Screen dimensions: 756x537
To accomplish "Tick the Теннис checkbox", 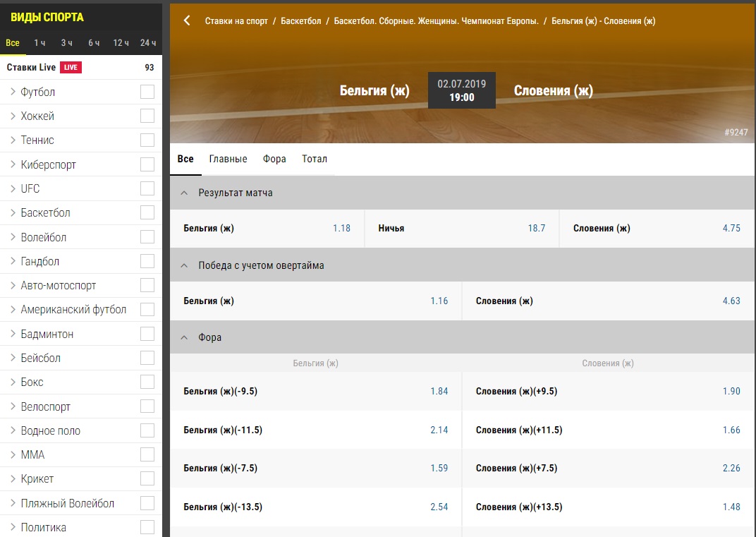I will point(147,140).
